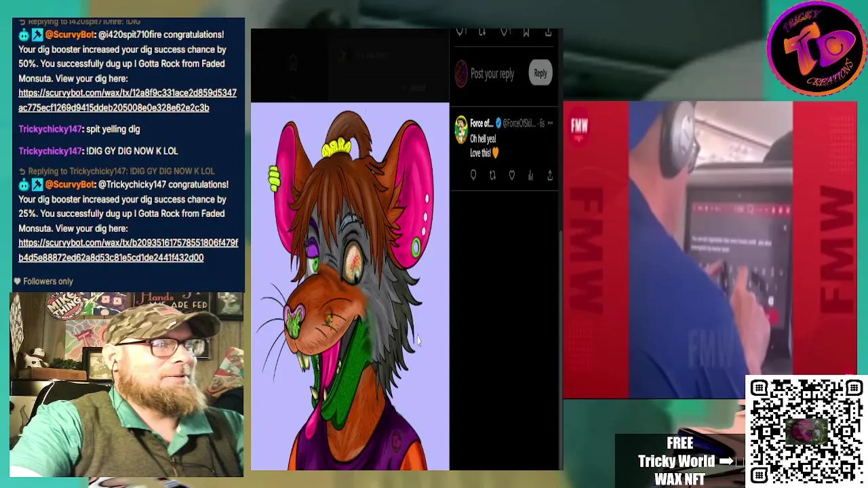Click the Force of... display name
Viewport: 868px width, 488px height.
pyautogui.click(x=481, y=123)
